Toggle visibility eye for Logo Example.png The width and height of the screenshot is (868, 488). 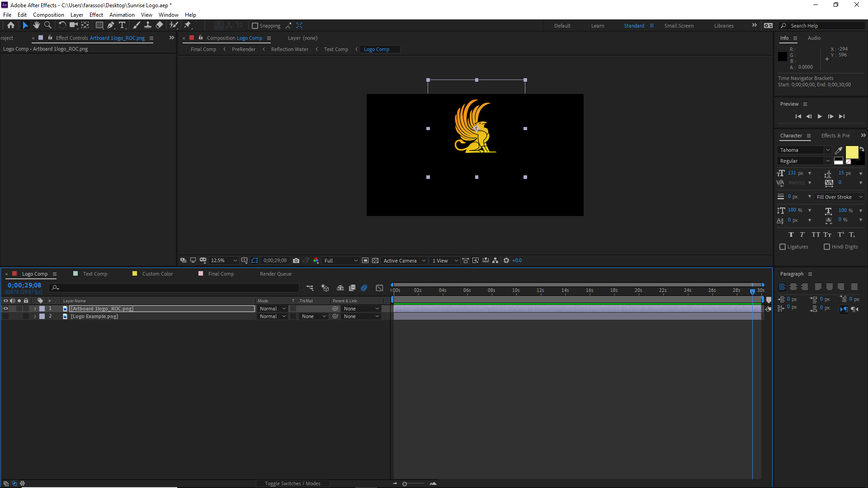click(x=5, y=316)
